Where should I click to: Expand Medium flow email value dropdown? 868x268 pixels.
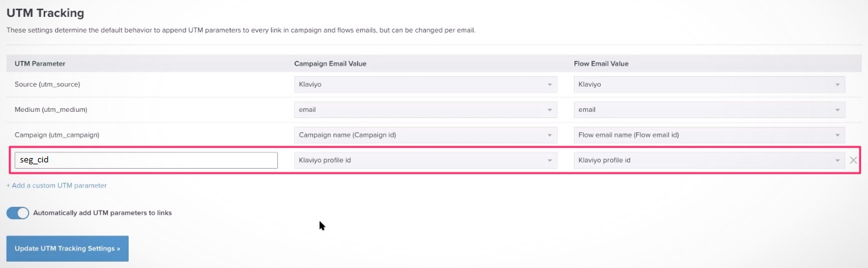[709, 109]
